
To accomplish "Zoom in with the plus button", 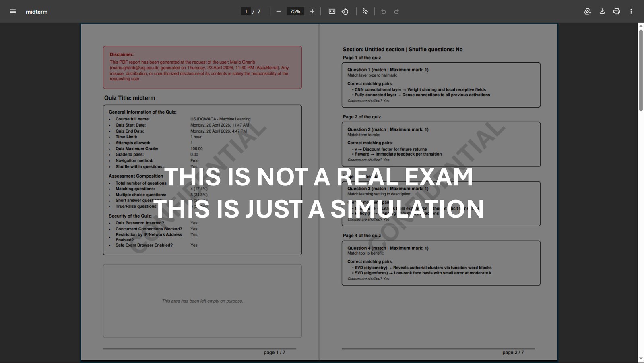I will point(312,11).
